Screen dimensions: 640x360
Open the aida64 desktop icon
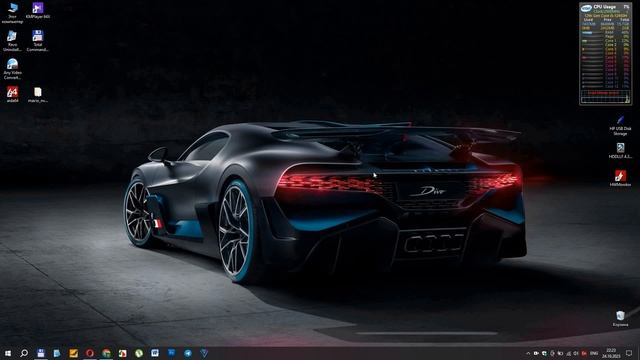13,94
